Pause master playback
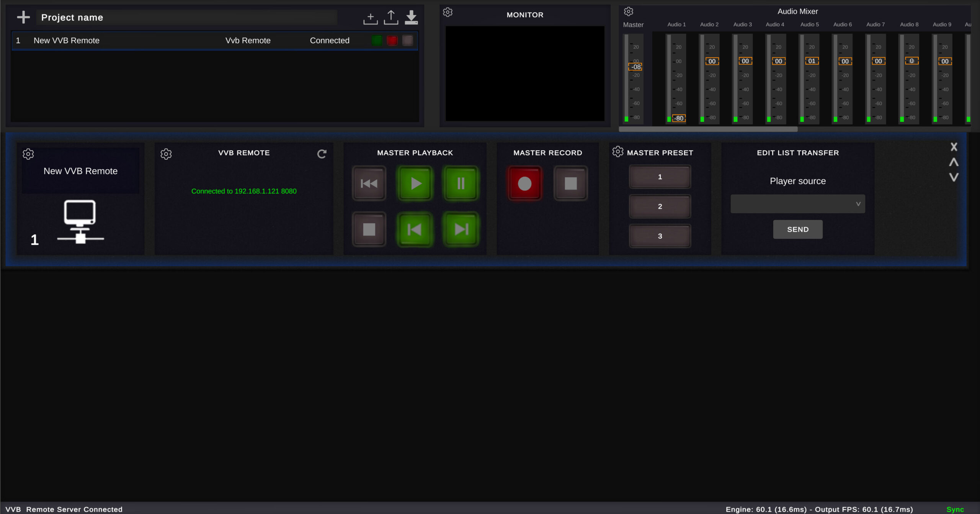This screenshot has height=514, width=980. [461, 183]
